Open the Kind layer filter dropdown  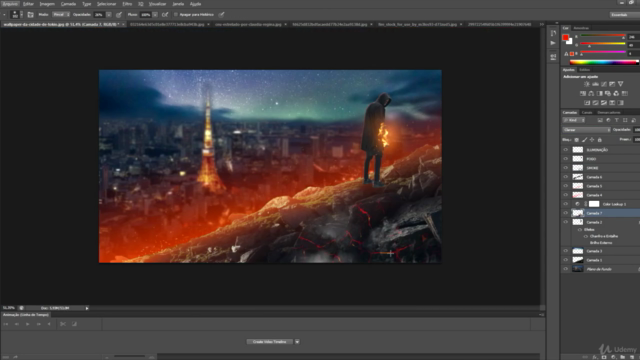(573, 120)
